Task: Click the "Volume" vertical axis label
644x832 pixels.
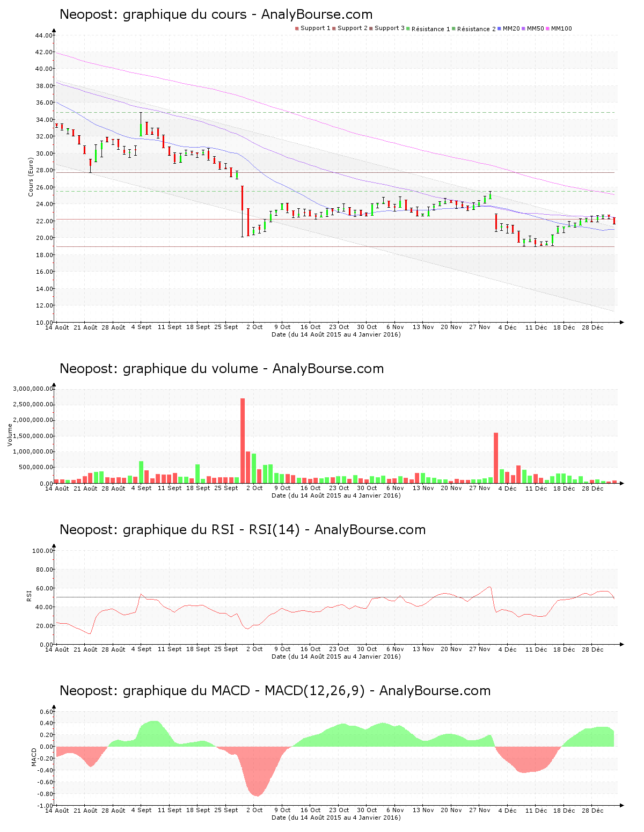Action: [x=10, y=435]
